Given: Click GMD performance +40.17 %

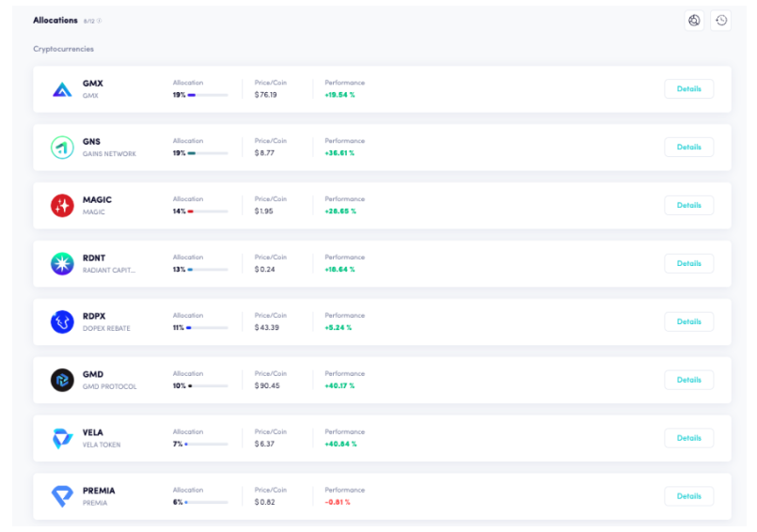Looking at the screenshot, I should pyautogui.click(x=339, y=385).
